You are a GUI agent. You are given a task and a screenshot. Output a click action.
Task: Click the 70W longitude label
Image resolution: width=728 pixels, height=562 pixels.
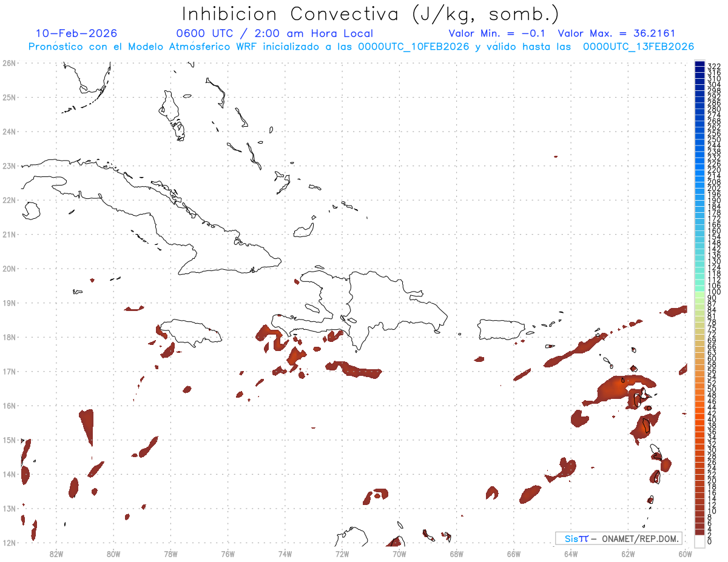(399, 554)
